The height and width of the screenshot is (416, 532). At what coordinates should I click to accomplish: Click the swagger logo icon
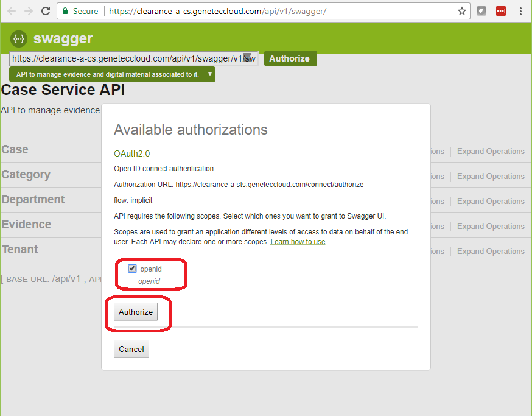[x=19, y=39]
